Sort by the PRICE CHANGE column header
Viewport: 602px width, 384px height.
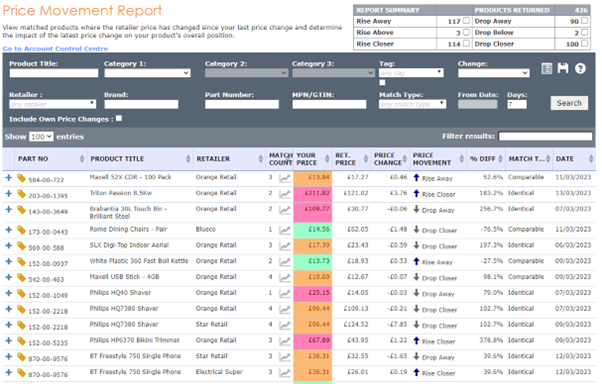tap(390, 159)
